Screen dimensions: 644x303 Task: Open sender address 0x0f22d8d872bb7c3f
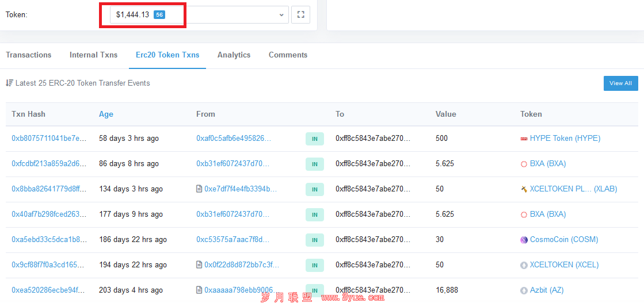(x=242, y=265)
